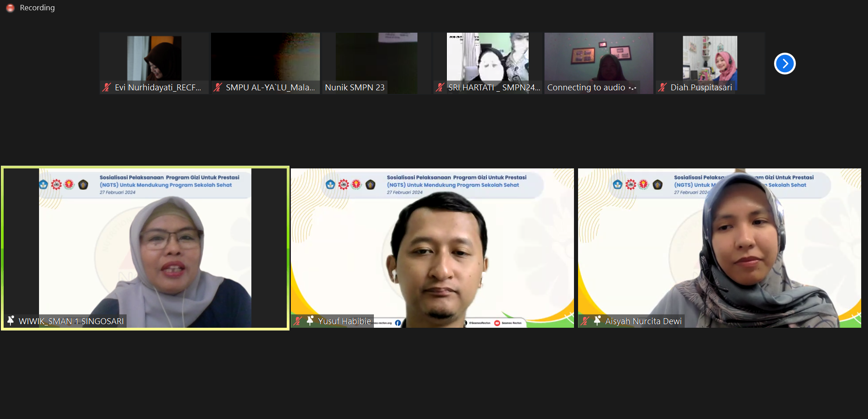Image resolution: width=868 pixels, height=419 pixels.
Task: Select Diah Puspitasari's video thumbnail
Action: click(710, 58)
